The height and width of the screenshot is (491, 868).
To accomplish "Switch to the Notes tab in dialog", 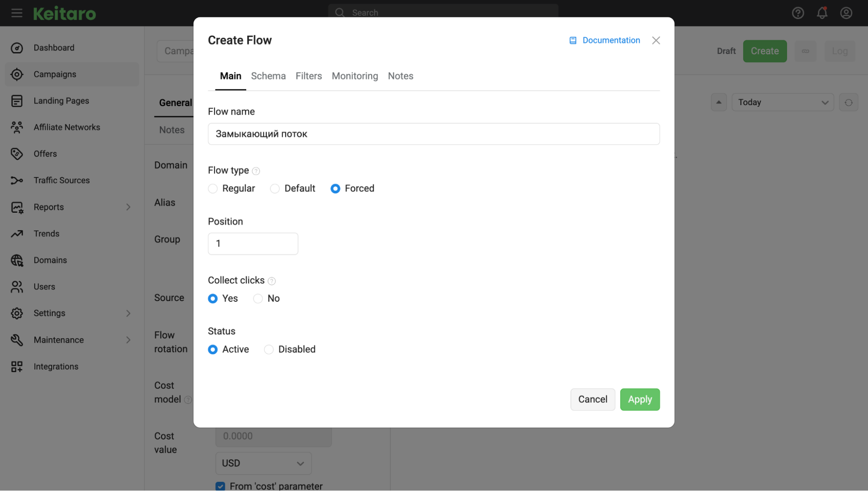I will [400, 76].
